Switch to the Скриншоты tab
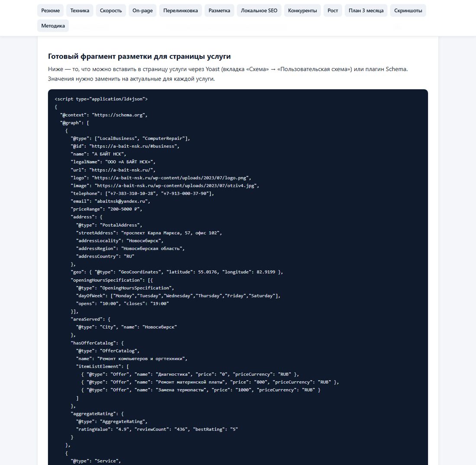 pyautogui.click(x=408, y=11)
